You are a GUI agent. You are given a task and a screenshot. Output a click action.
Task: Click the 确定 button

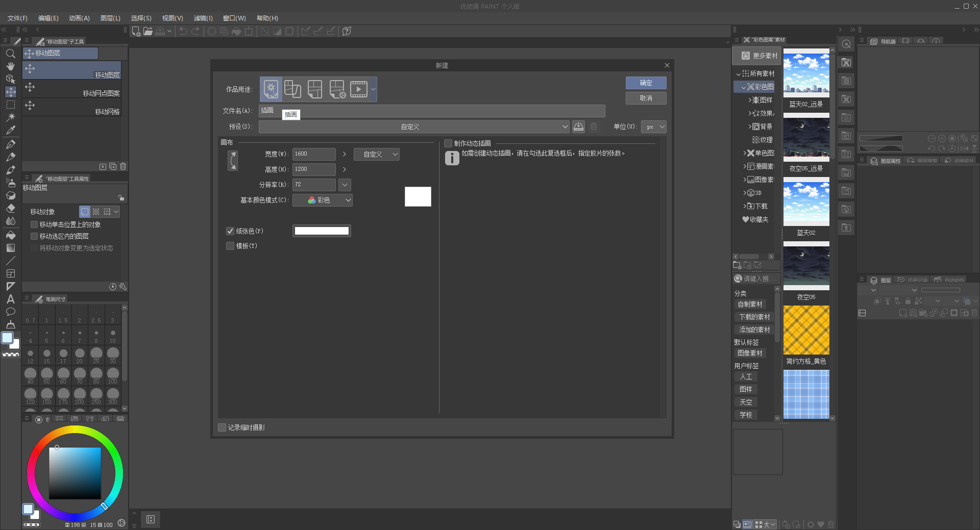pos(646,83)
